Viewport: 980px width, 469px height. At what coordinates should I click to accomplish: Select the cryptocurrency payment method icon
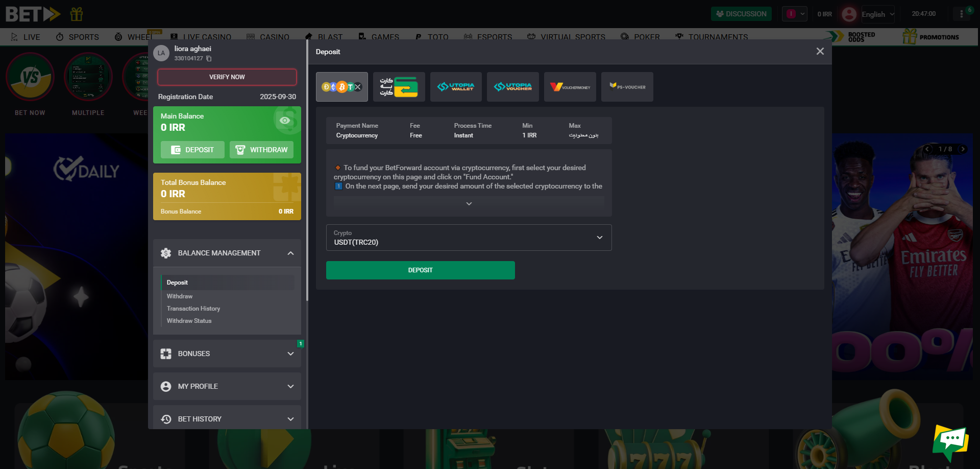point(341,87)
